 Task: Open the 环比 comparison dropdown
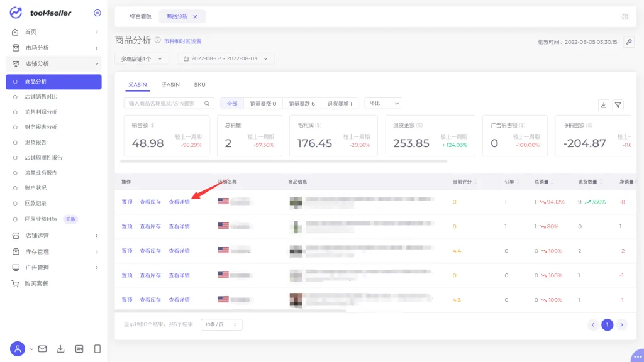(x=383, y=104)
